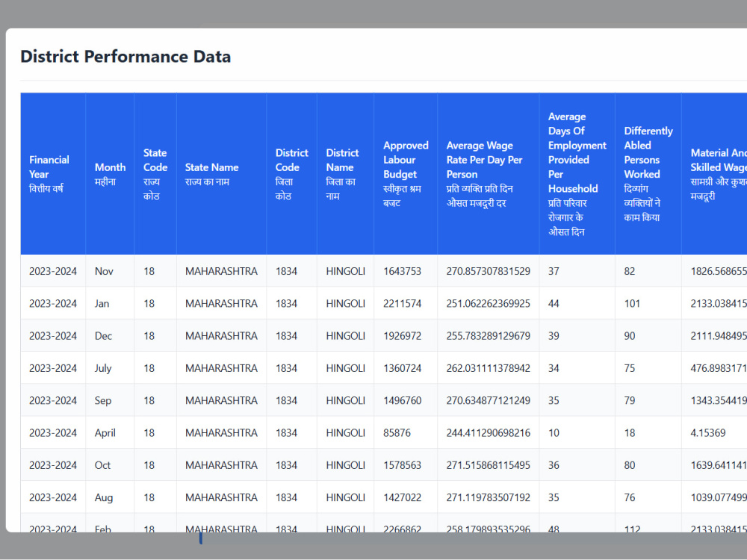This screenshot has height=560, width=747.
Task: Click wage rate 255.783289129679
Action: (489, 336)
